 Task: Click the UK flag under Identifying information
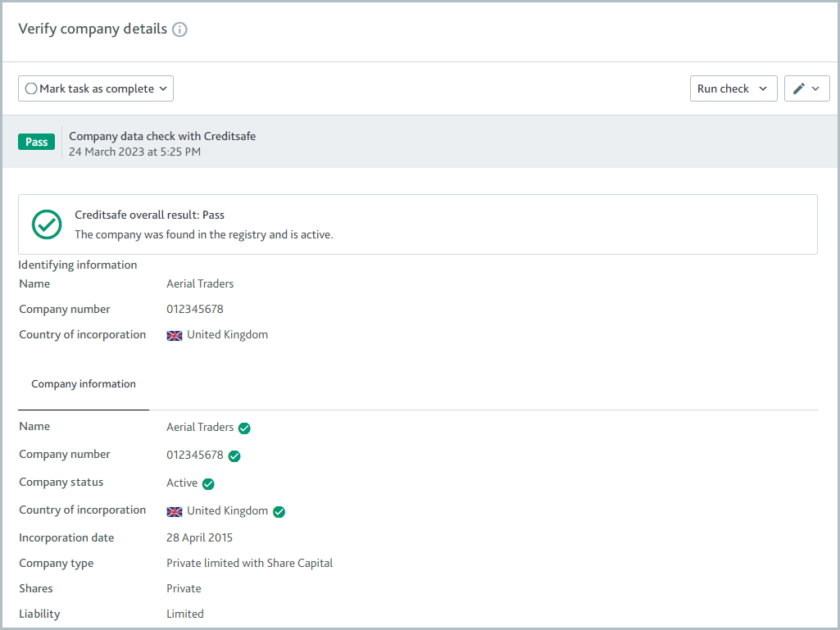pos(174,335)
